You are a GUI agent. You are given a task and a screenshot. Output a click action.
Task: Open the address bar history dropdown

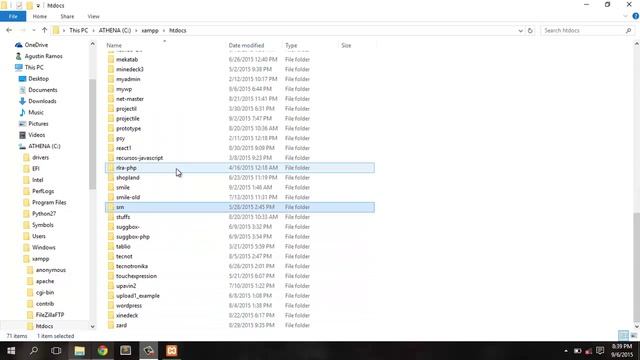click(520, 30)
